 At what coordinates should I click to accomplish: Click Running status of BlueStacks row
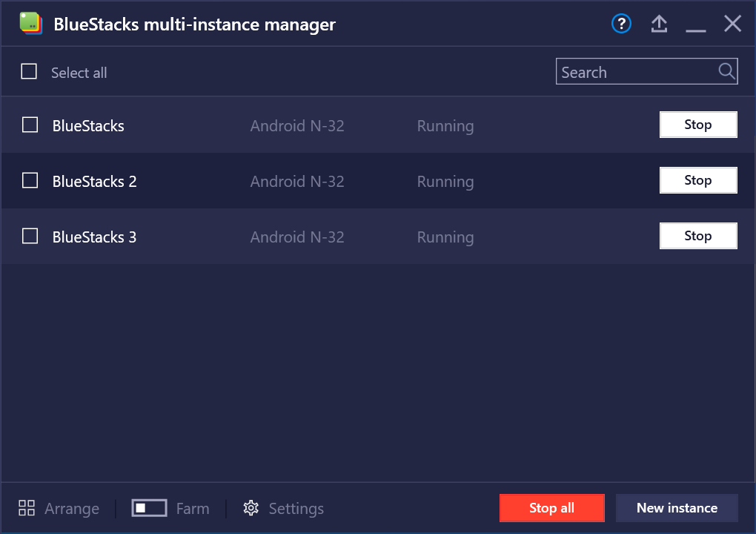pos(445,126)
